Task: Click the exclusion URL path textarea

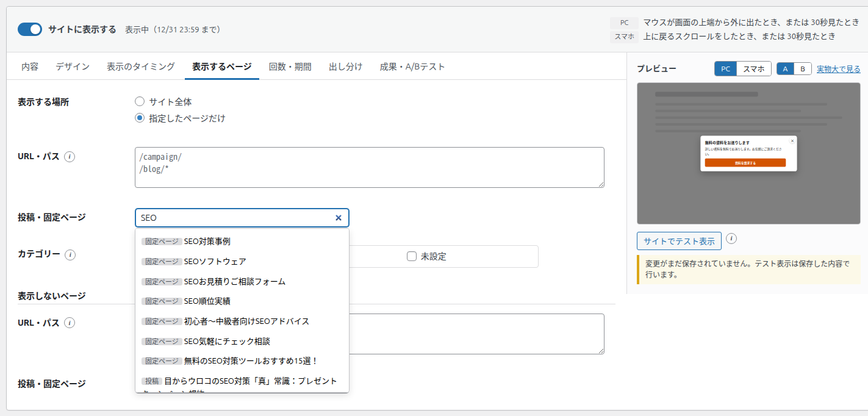Action: (x=476, y=334)
